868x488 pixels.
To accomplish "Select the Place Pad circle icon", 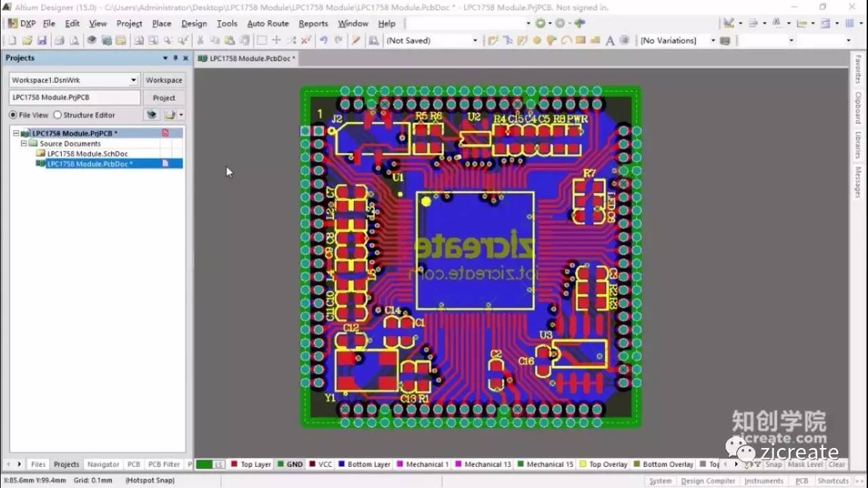I will pyautogui.click(x=537, y=41).
